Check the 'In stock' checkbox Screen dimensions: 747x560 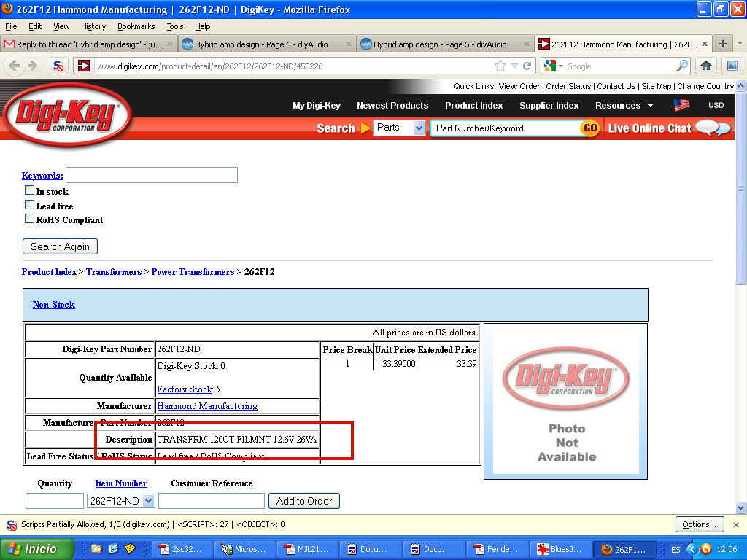29,190
